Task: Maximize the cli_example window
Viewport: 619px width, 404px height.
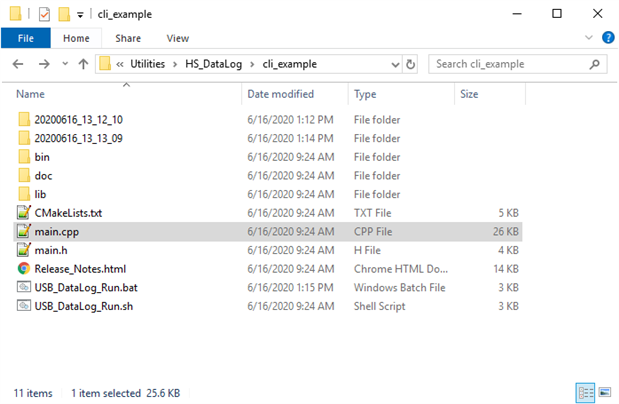Action: pyautogui.click(x=557, y=14)
